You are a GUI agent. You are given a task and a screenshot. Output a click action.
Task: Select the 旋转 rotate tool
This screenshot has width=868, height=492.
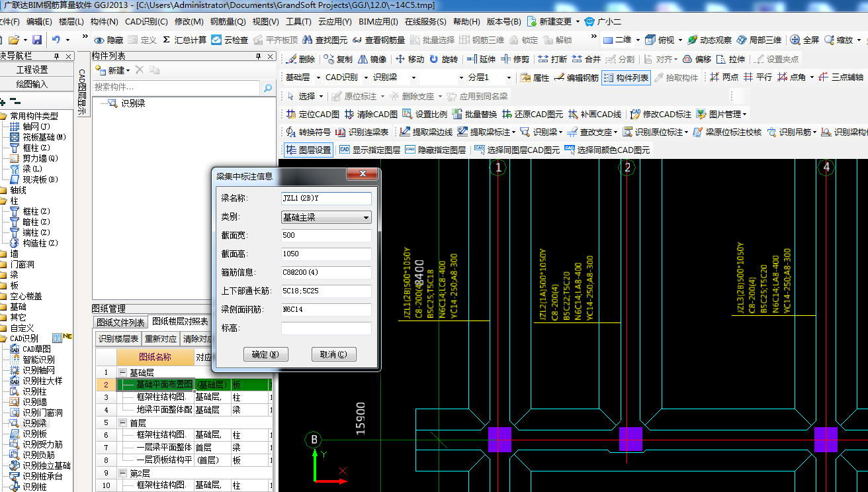(443, 59)
